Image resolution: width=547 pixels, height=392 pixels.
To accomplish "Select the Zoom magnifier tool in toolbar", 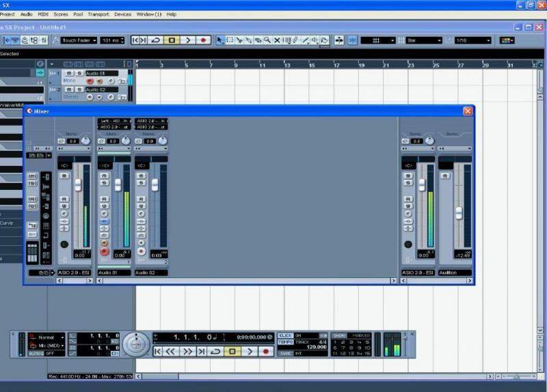I will pyautogui.click(x=267, y=40).
